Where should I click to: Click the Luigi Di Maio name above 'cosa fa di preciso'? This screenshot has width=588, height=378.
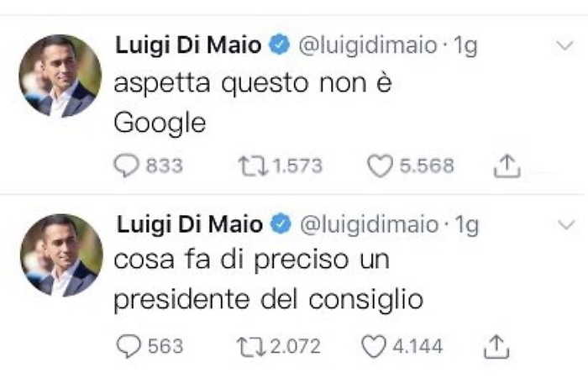(189, 224)
